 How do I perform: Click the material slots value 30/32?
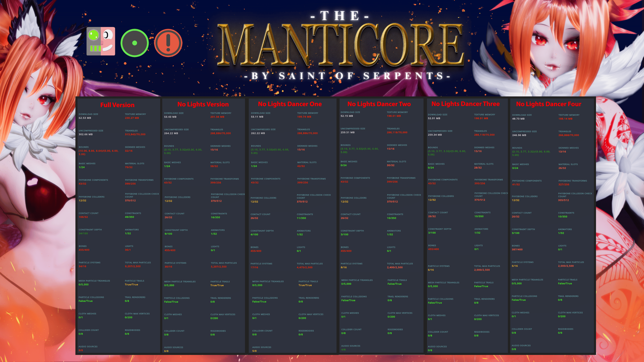click(x=390, y=165)
